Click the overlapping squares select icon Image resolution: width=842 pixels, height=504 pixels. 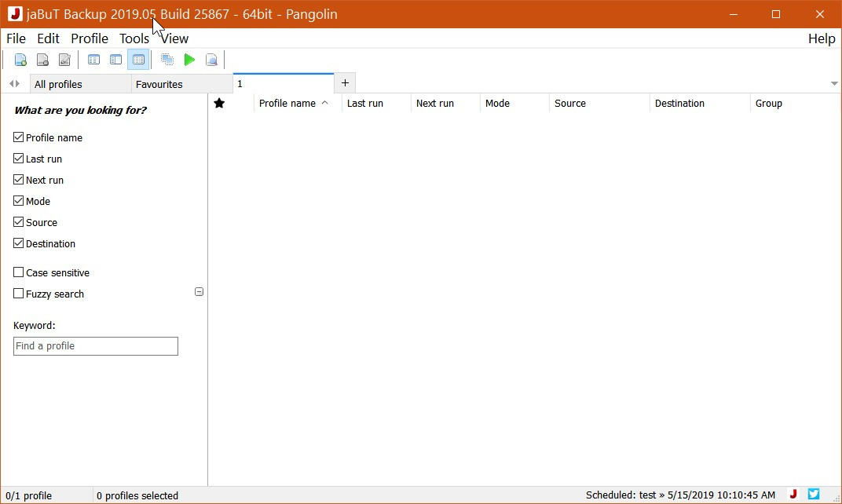pos(167,60)
